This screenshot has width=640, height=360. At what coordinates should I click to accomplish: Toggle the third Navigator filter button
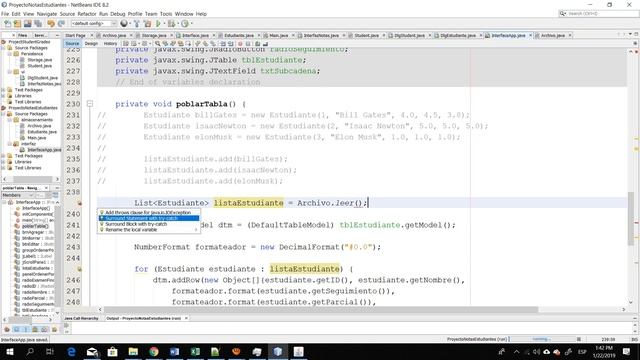26,329
